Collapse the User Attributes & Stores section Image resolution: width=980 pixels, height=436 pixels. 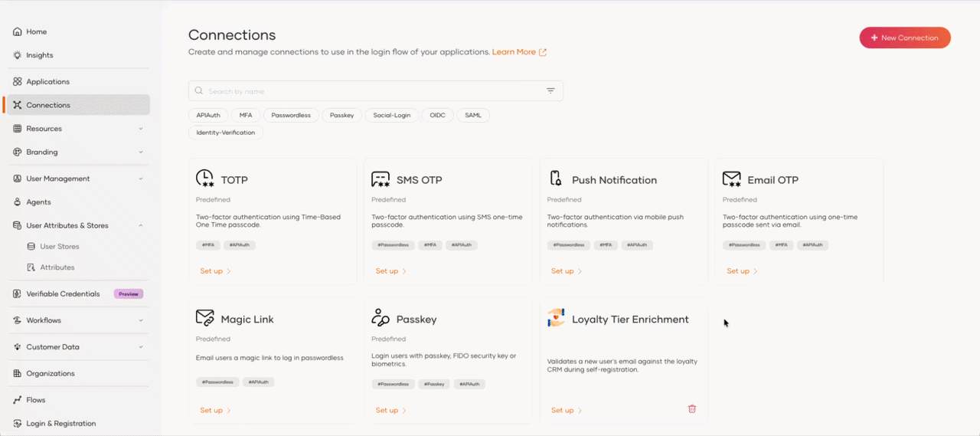pyautogui.click(x=141, y=225)
